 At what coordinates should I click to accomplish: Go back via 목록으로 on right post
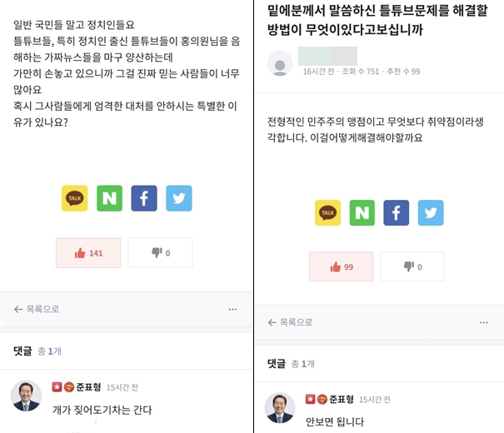click(x=290, y=322)
